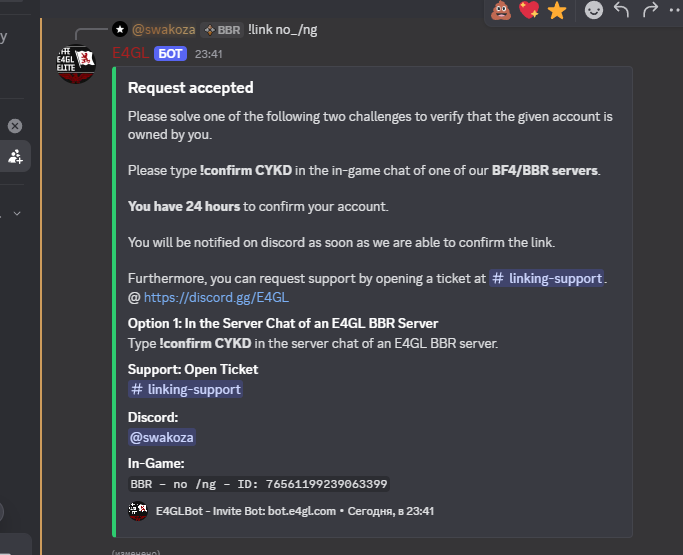React with the star emoji
This screenshot has height=555, width=683.
click(x=556, y=11)
